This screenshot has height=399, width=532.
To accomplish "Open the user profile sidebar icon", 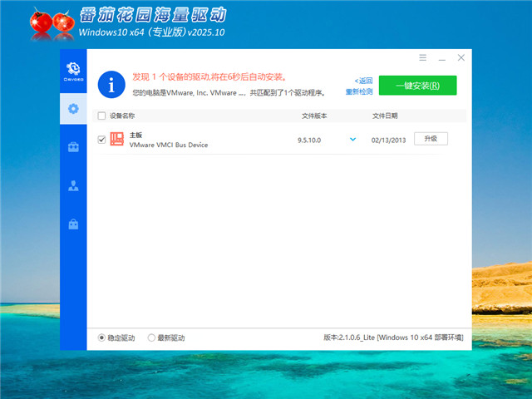I will [73, 185].
